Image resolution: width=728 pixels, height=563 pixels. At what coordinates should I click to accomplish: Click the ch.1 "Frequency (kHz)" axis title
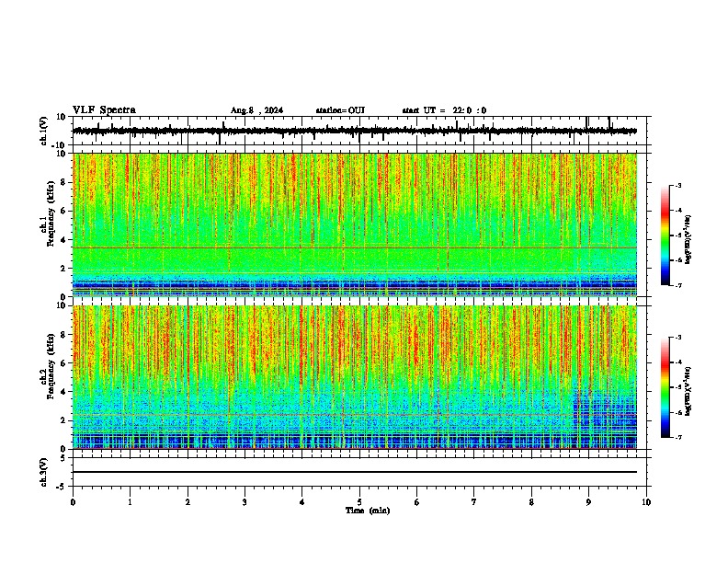pyautogui.click(x=51, y=213)
